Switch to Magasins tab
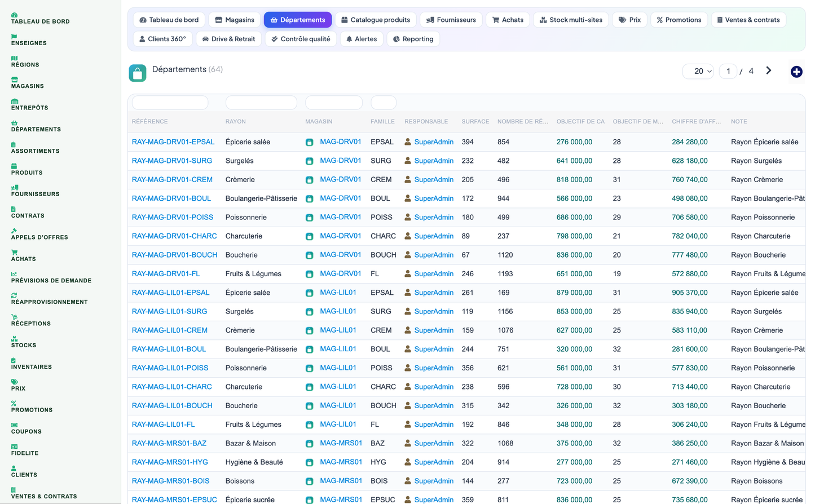Viewport: 815px width, 504px height. point(235,20)
